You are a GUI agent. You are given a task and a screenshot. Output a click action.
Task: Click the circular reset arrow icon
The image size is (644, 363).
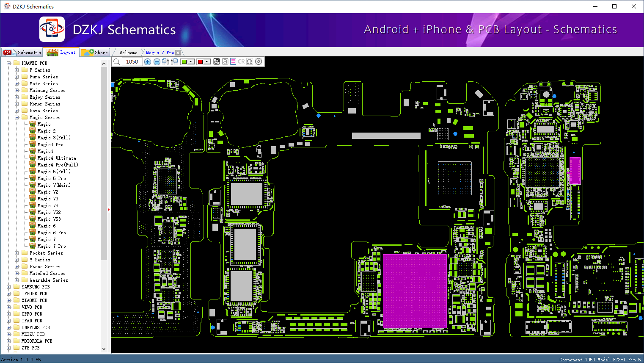coord(259,61)
